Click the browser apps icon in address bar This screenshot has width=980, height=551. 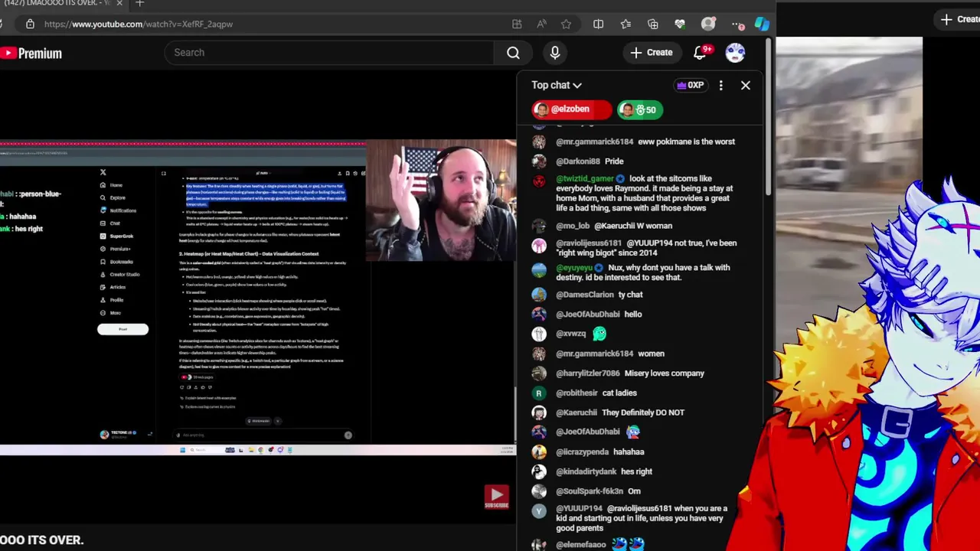[517, 24]
